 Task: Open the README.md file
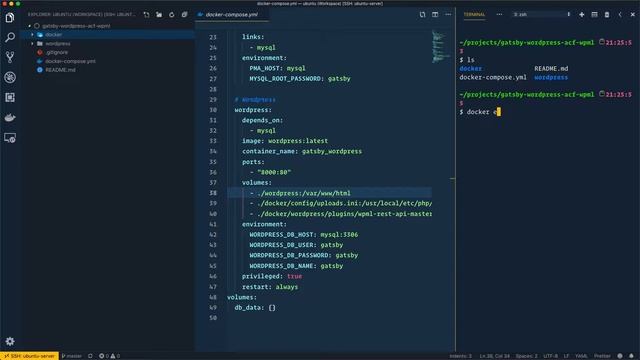[60, 70]
